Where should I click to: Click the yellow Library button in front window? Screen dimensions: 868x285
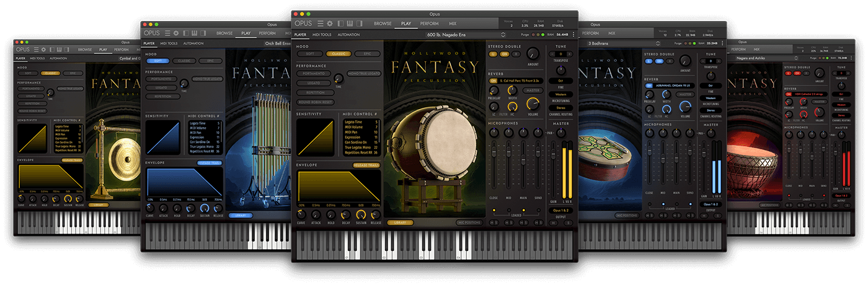(x=401, y=222)
